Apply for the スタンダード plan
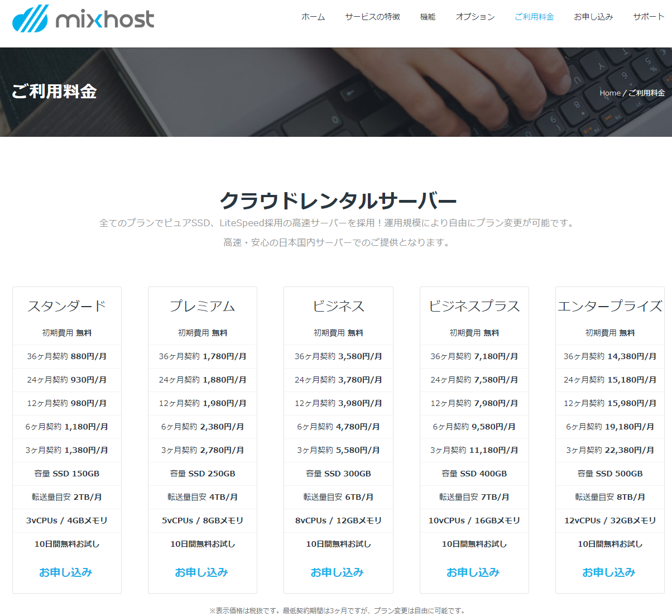The width and height of the screenshot is (672, 616). click(66, 572)
